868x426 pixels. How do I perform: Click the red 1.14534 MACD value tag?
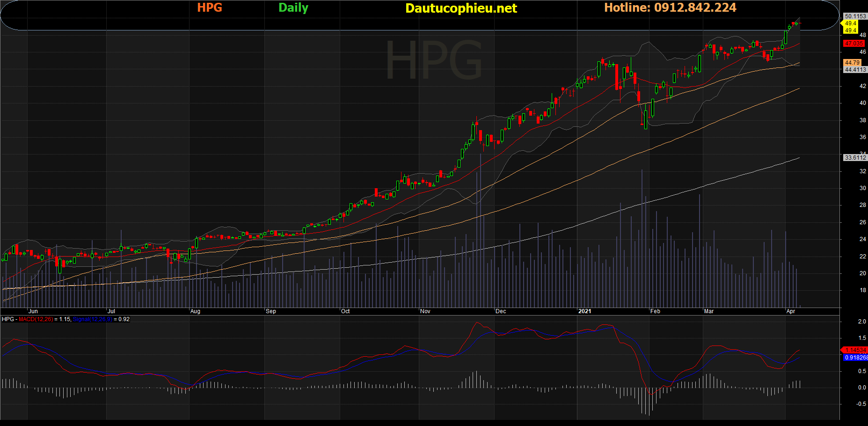coord(855,350)
